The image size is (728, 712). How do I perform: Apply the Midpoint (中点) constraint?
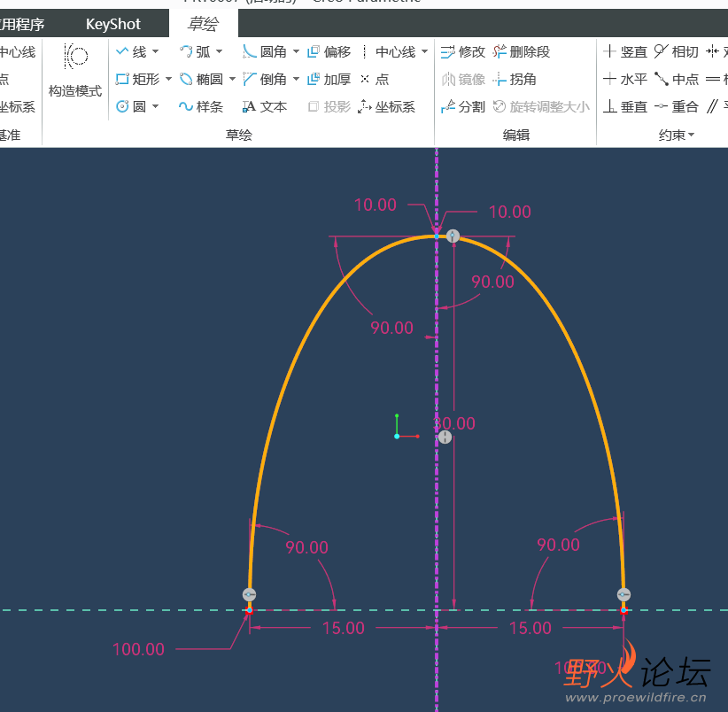click(x=677, y=80)
